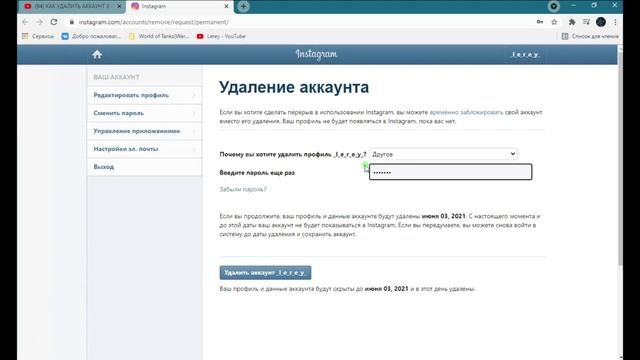This screenshot has height=360, width=640.
Task: Click chevron beside Редактировать профиль
Action: (x=194, y=95)
